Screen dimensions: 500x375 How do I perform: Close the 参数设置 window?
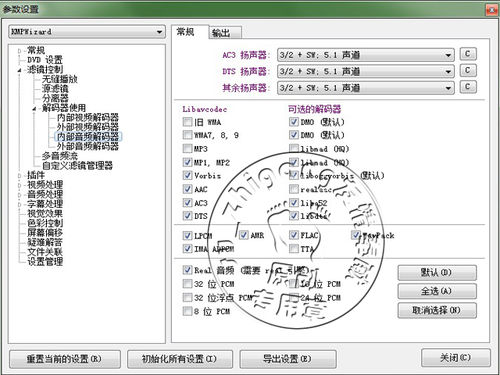pyautogui.click(x=492, y=10)
